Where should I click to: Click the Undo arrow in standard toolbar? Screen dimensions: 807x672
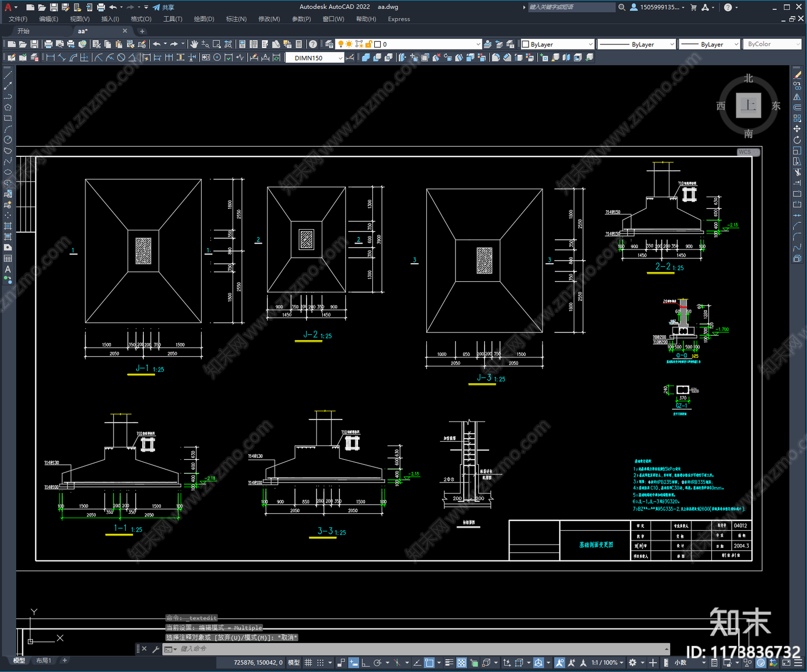(157, 44)
